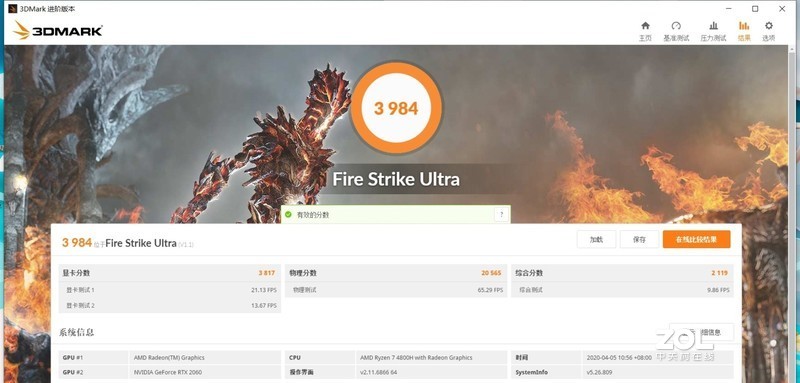Click the 3DMark title bar app icon

pos(13,9)
